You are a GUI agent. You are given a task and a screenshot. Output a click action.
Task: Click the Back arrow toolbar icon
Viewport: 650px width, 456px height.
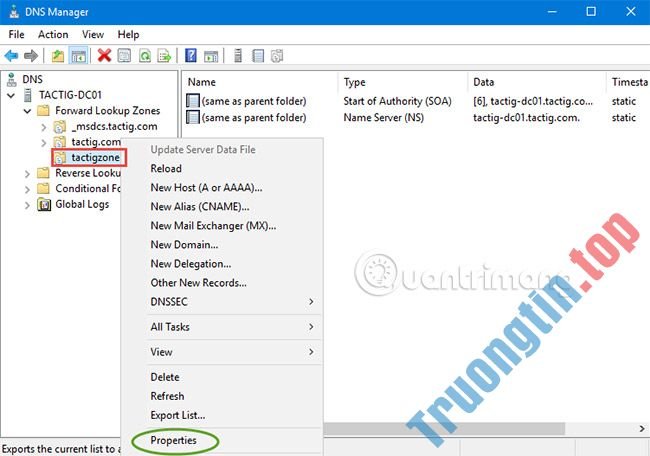[11, 56]
